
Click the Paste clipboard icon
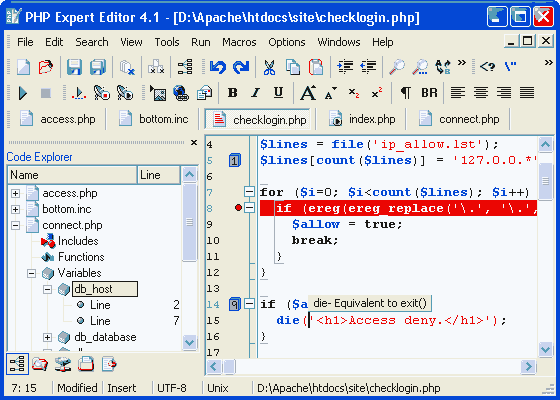316,67
